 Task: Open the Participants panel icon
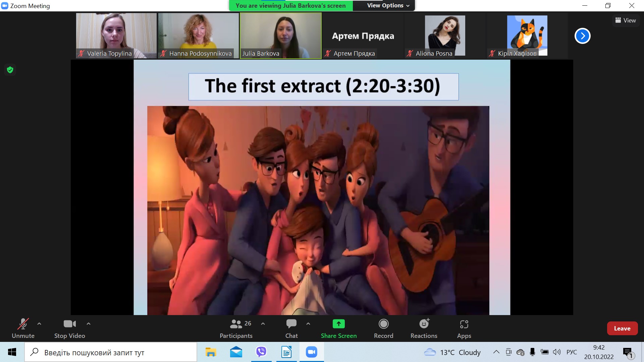(x=236, y=324)
